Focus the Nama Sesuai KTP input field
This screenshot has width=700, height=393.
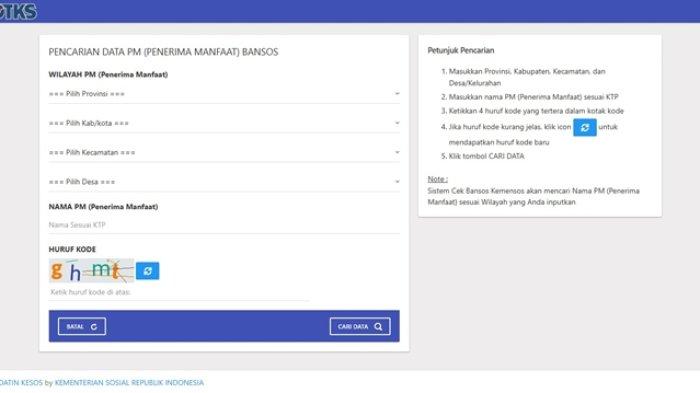pyautogui.click(x=224, y=225)
